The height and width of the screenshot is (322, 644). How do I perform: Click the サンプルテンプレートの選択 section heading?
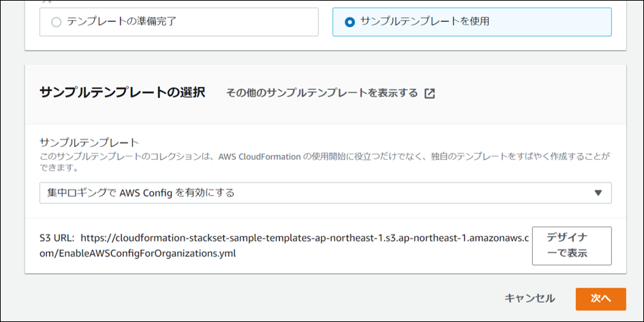pyautogui.click(x=122, y=93)
